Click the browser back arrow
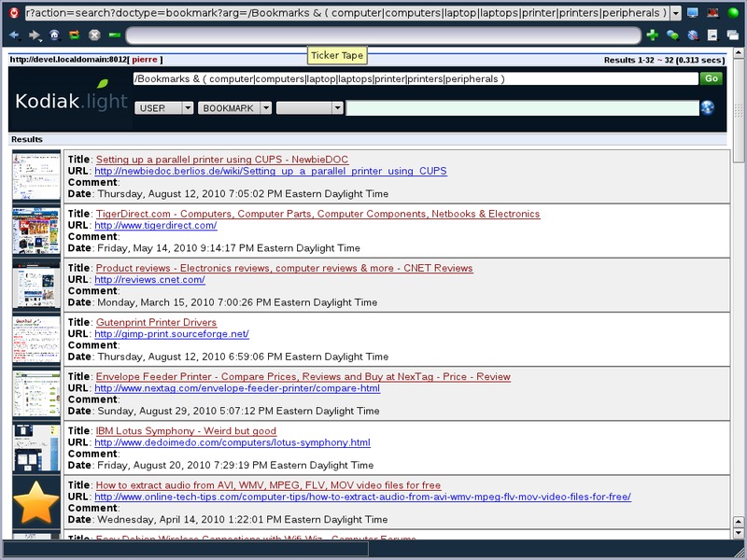 (14, 35)
